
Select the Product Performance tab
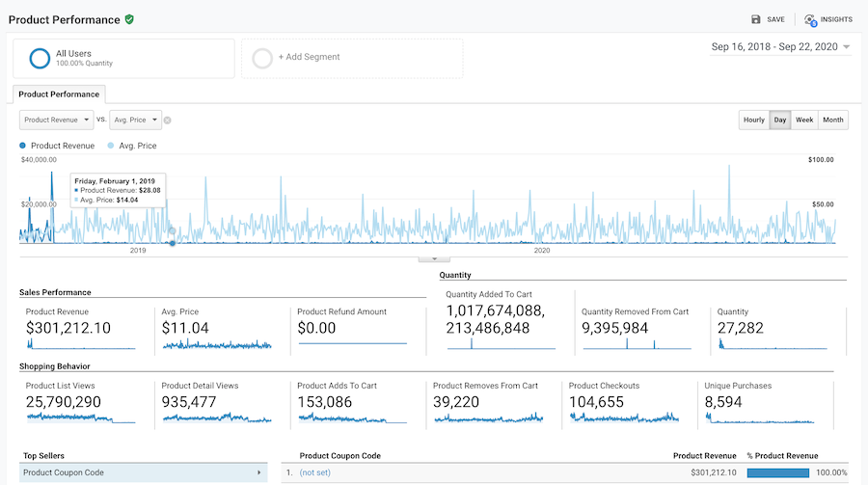pyautogui.click(x=59, y=94)
